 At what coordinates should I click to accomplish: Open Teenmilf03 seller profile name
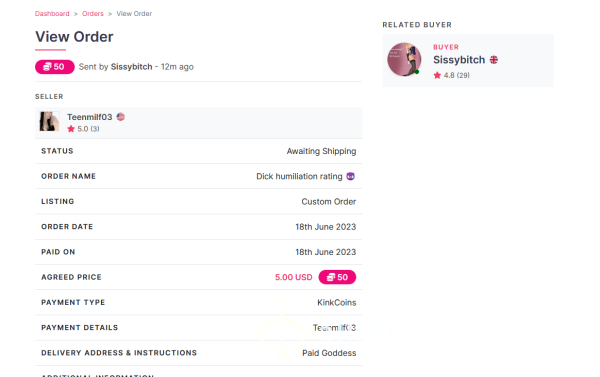90,117
